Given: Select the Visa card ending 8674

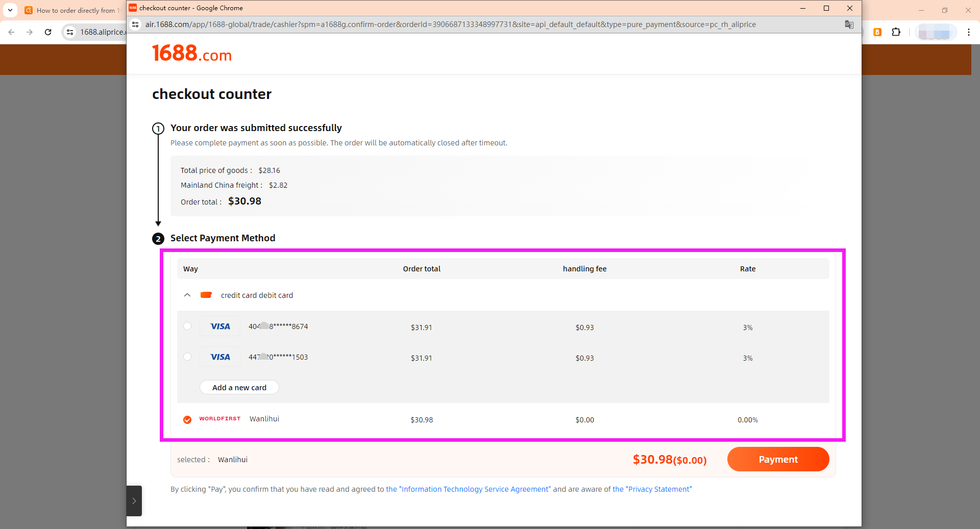Looking at the screenshot, I should [187, 326].
